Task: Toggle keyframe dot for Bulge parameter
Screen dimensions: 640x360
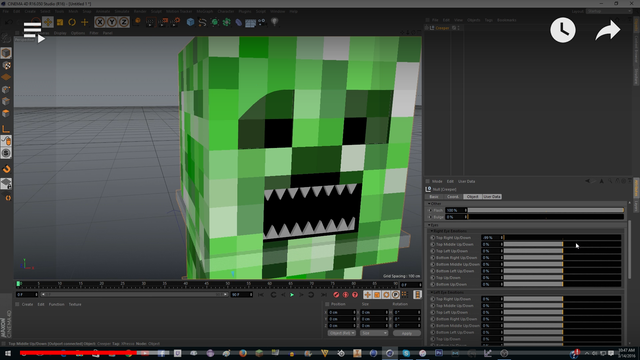Action: click(x=431, y=217)
